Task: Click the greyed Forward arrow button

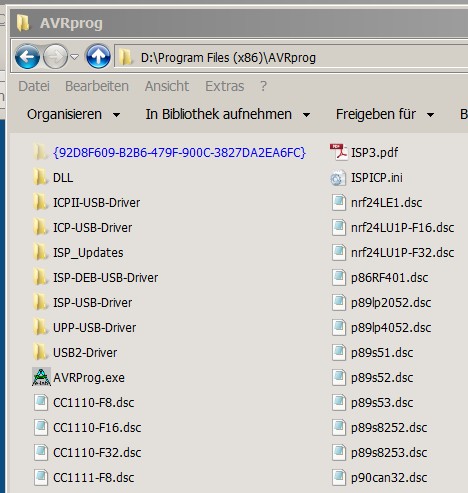Action: pyautogui.click(x=55, y=57)
